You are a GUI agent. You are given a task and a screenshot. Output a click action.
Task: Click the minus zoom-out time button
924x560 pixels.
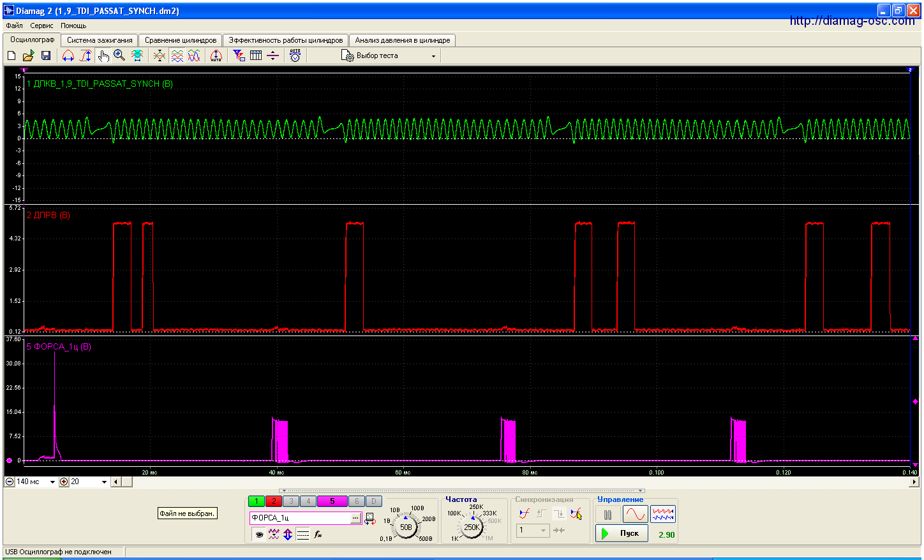(10, 482)
